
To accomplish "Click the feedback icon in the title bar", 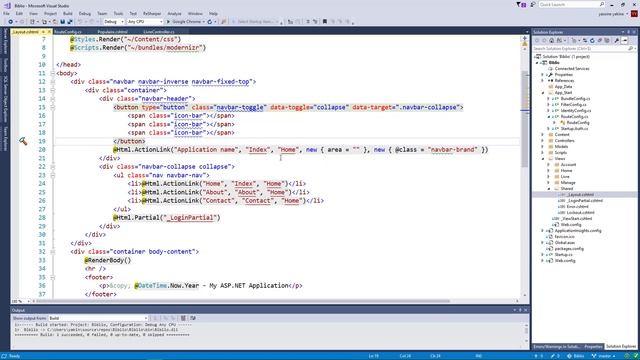I will 533,4.
